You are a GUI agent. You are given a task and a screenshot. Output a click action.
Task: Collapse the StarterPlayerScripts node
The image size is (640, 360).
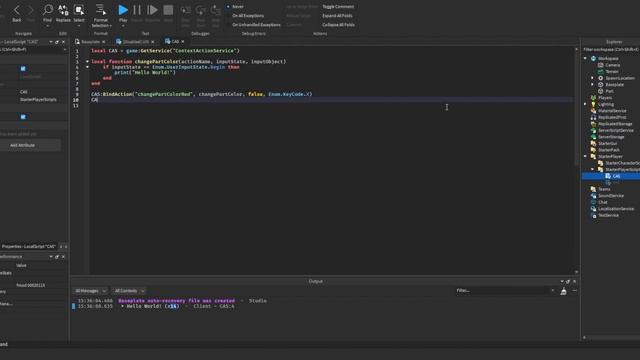click(593, 169)
